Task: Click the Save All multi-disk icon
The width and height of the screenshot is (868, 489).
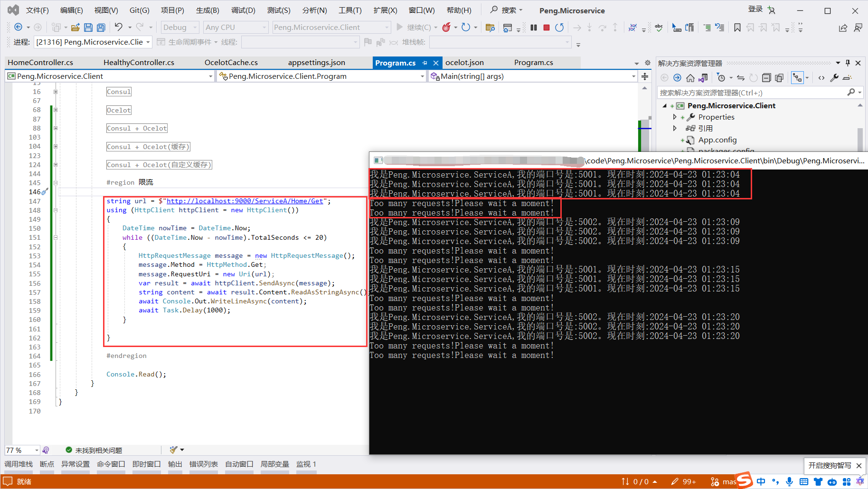Action: coord(101,28)
